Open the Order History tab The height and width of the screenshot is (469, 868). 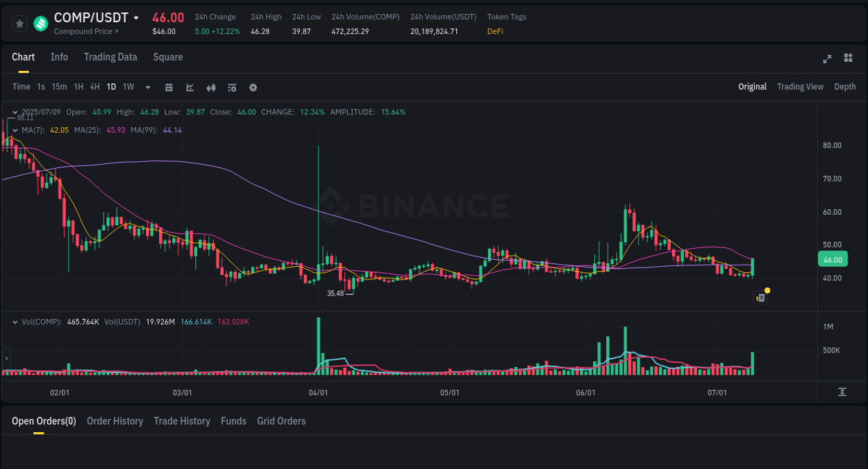point(115,421)
